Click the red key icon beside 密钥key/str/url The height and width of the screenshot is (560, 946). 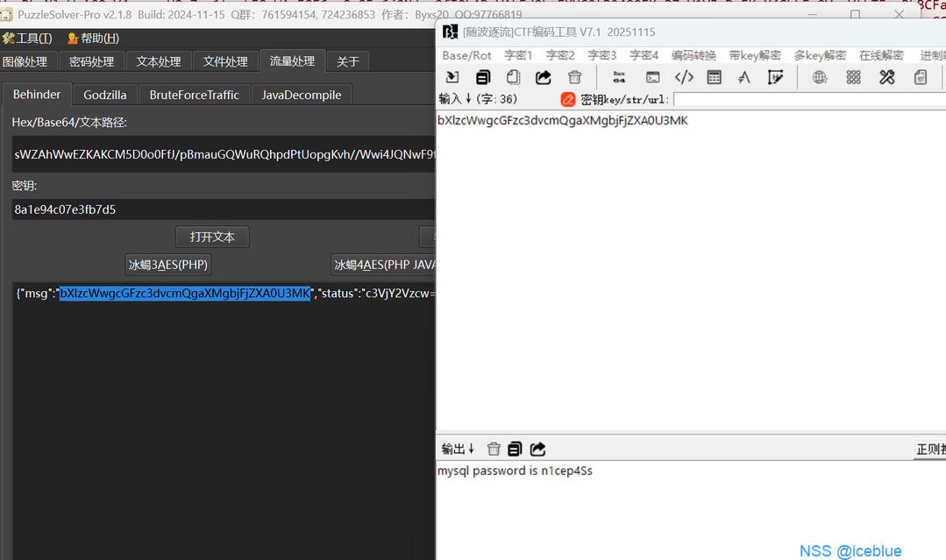[568, 99]
